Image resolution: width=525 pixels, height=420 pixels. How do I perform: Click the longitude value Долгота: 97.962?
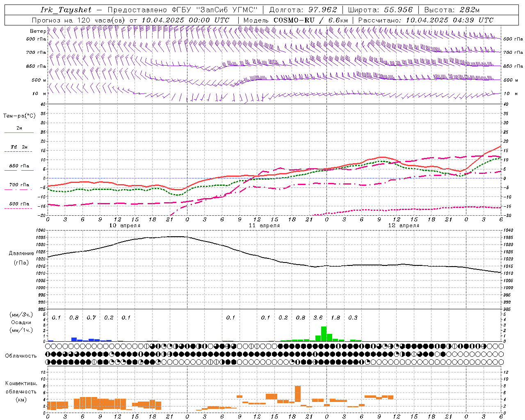click(303, 10)
